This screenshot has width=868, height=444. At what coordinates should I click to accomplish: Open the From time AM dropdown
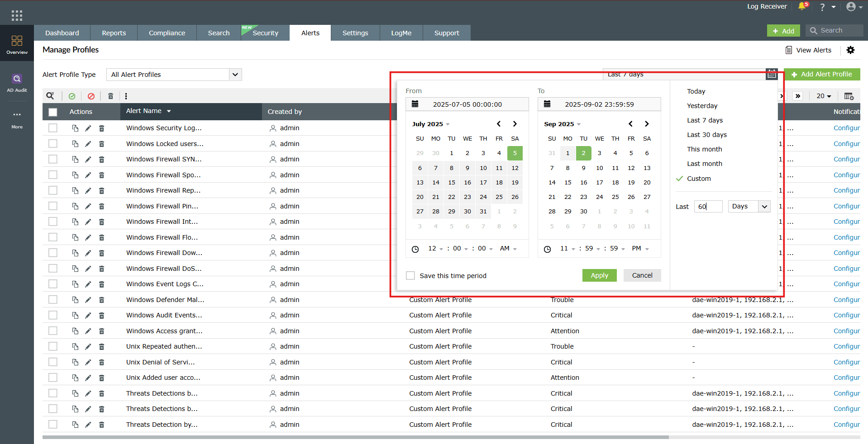[x=508, y=248]
